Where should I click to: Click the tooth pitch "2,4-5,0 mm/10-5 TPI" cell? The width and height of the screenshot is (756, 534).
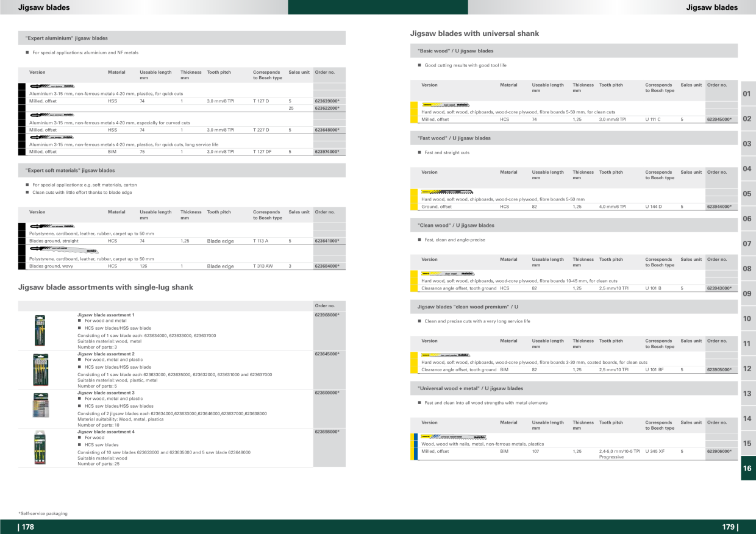[619, 452]
